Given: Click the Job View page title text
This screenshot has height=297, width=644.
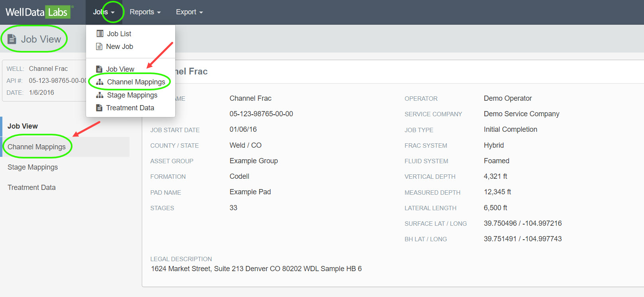Looking at the screenshot, I should 41,39.
